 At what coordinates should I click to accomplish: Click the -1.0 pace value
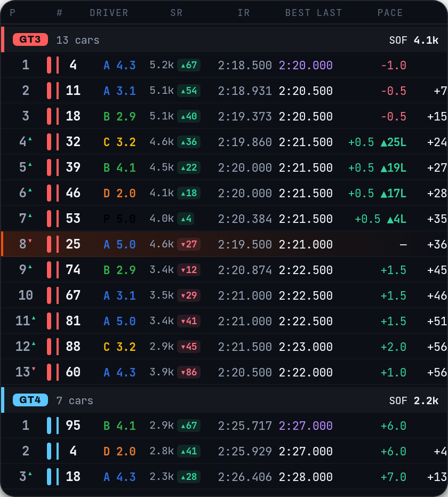coord(394,65)
